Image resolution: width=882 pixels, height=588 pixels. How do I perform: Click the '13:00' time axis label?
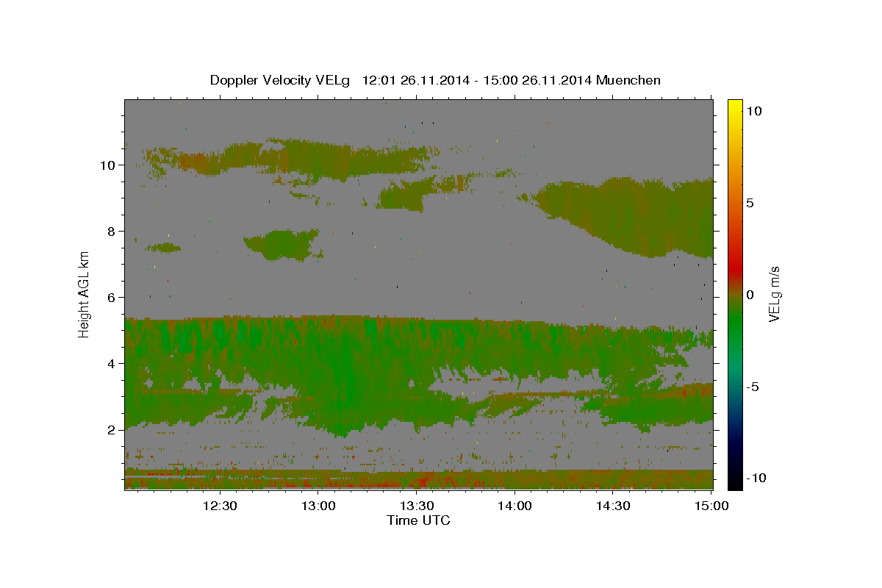point(318,506)
